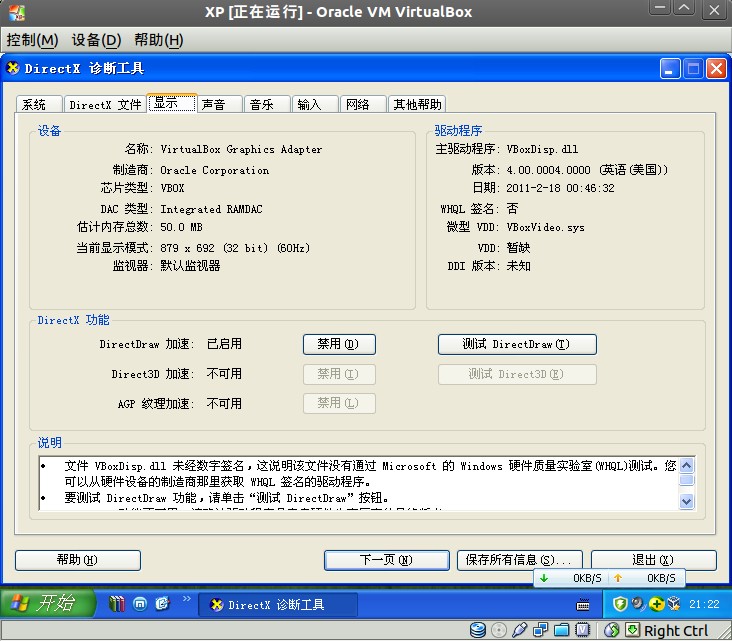Close the DirectX 诊断工具 dialog
732x641 pixels.
coord(716,69)
